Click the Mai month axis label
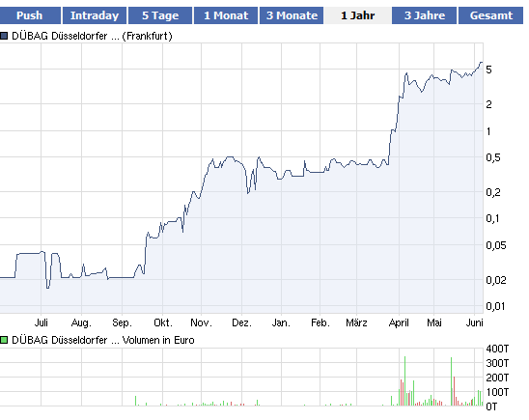Image resolution: width=529 pixels, height=420 pixels. point(434,322)
